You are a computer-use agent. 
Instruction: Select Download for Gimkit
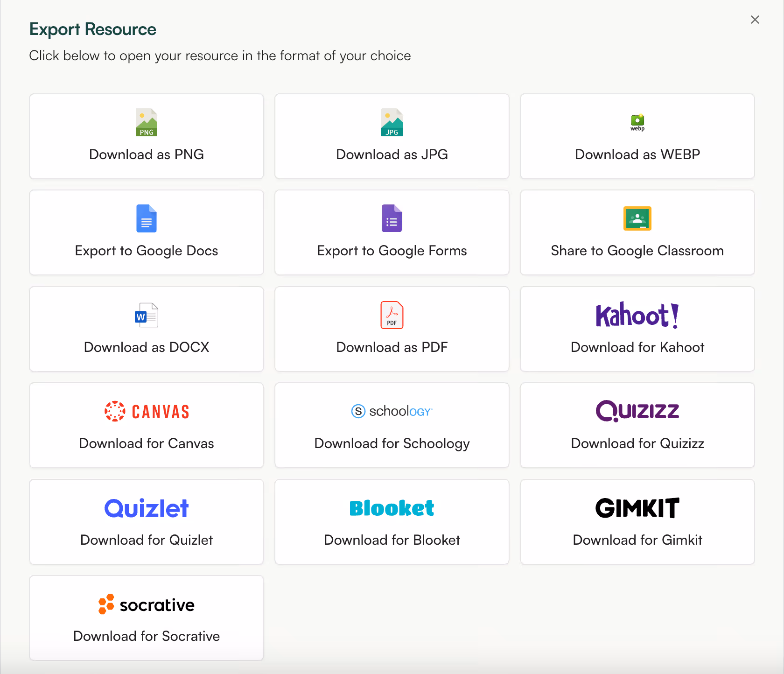pos(637,522)
